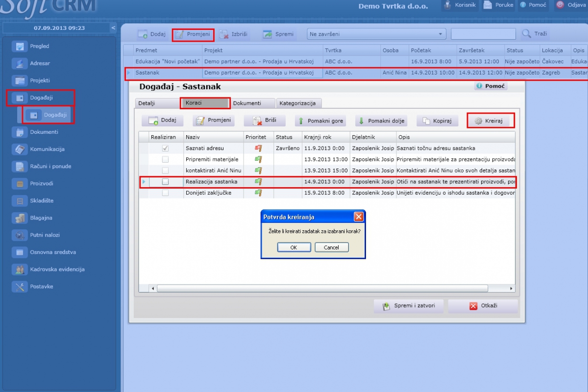Click Dodaj in the steps toolbar
588x392 pixels.
(162, 121)
